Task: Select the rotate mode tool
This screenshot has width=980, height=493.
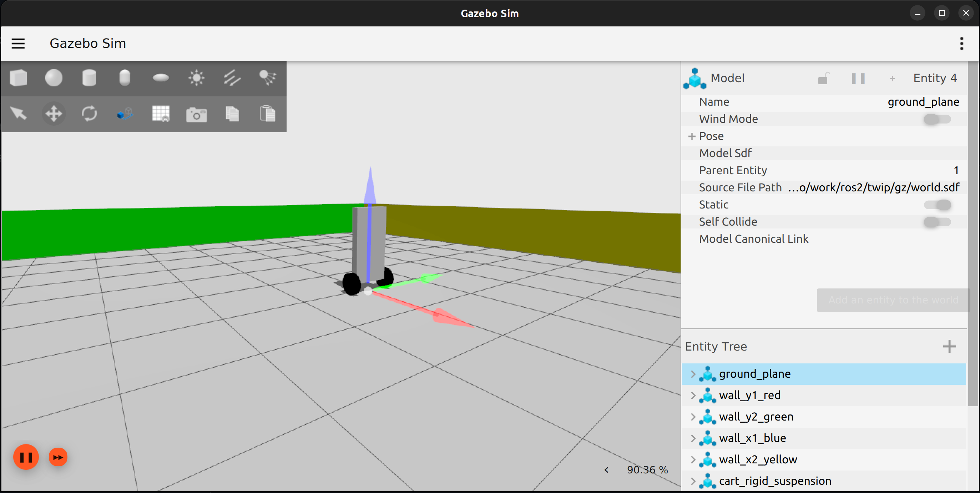Action: (x=89, y=114)
